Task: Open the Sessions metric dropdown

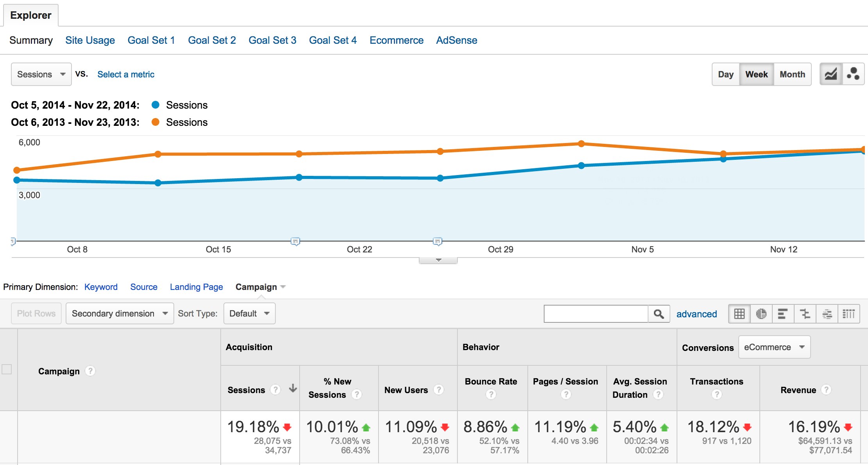Action: [x=41, y=74]
